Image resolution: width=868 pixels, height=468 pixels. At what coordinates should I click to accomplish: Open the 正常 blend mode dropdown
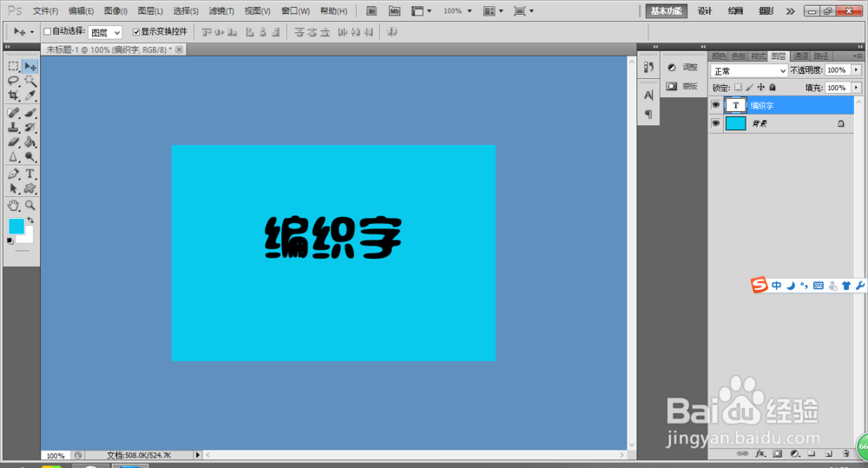[x=749, y=71]
